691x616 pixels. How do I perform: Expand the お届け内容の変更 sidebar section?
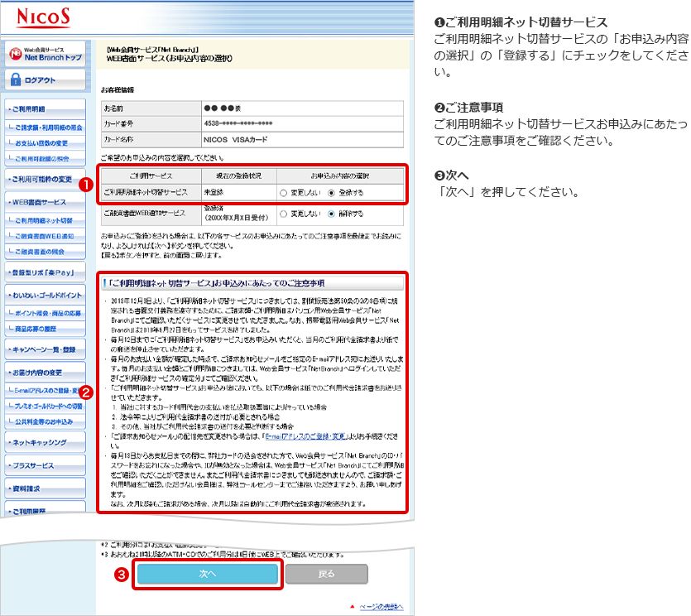pyautogui.click(x=44, y=373)
